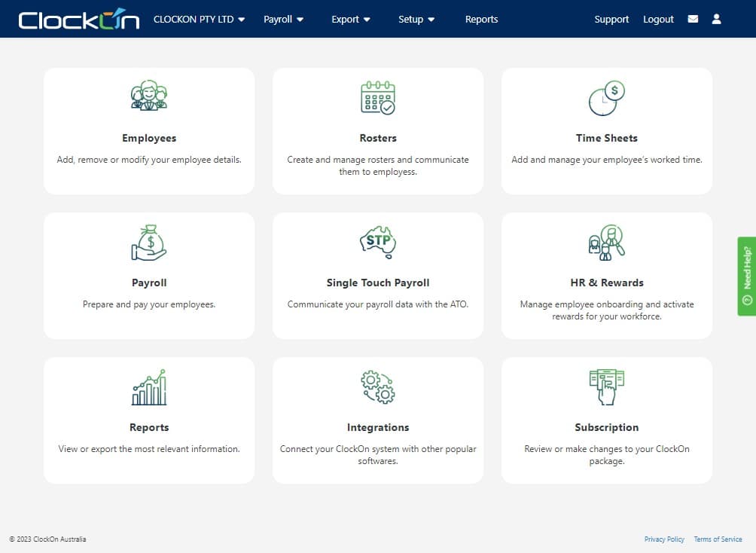
Task: Open the user profile icon
Action: click(716, 19)
